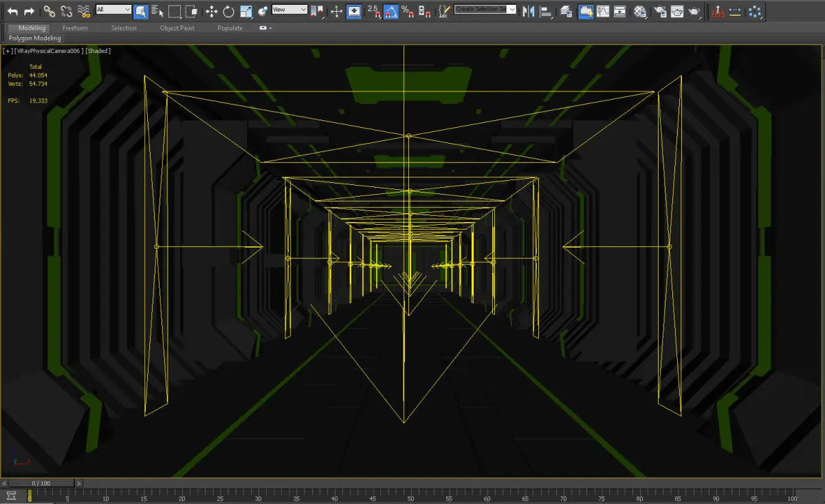Toggle 2.5D Snaps icon
Screen dimensions: 825x504
(x=373, y=11)
